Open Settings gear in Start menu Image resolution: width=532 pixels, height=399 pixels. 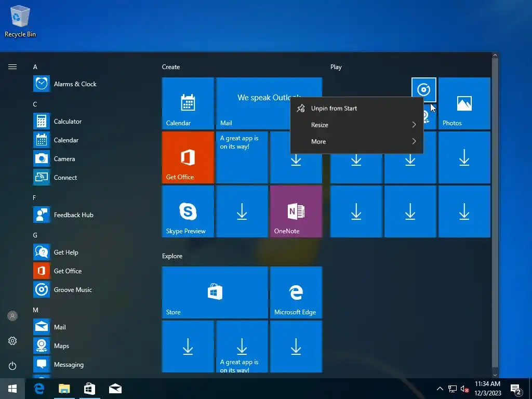coord(12,341)
